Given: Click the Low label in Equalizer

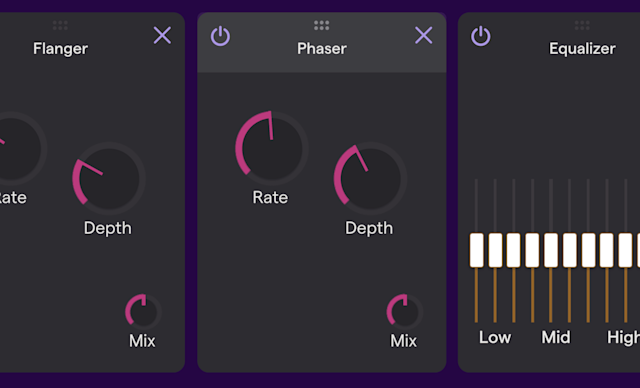Looking at the screenshot, I should 495,337.
